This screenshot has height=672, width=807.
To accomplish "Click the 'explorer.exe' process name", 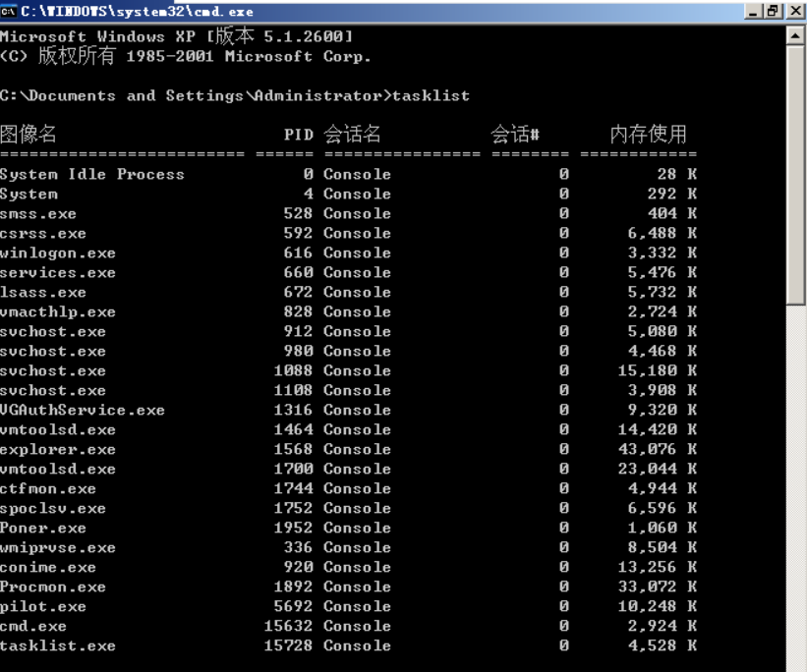I will 58,449.
